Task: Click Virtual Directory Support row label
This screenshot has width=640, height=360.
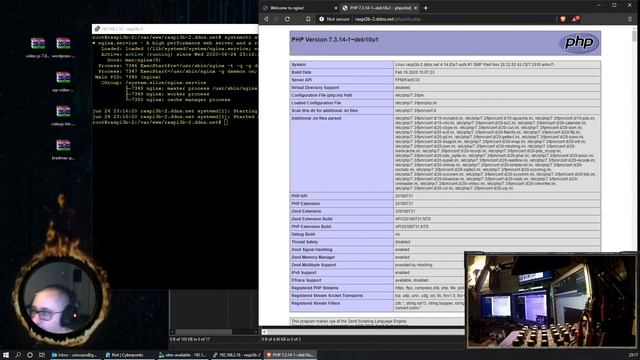Action: click(x=315, y=87)
